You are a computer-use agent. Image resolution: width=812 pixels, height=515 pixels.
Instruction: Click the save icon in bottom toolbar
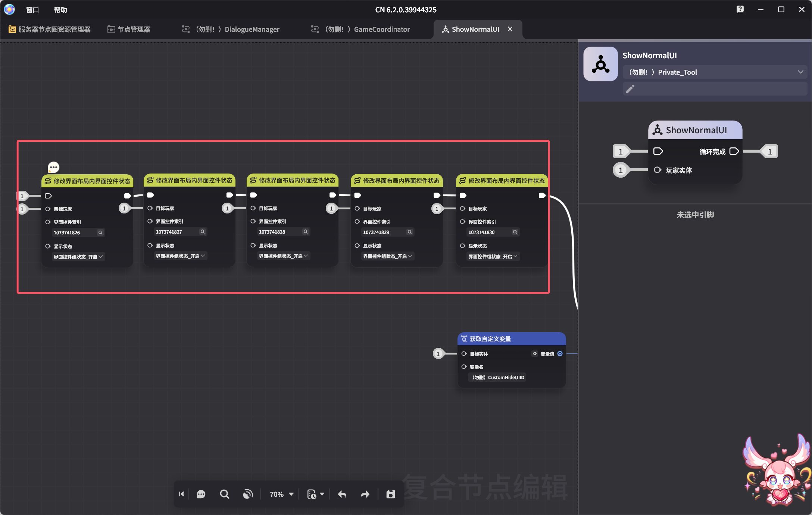[390, 494]
